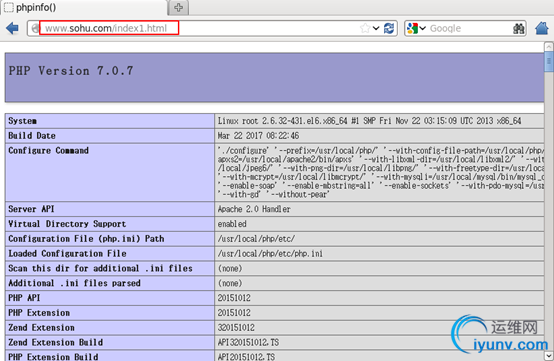Select the Build Date row label
Screen dimensions: 554x361
coord(32,136)
